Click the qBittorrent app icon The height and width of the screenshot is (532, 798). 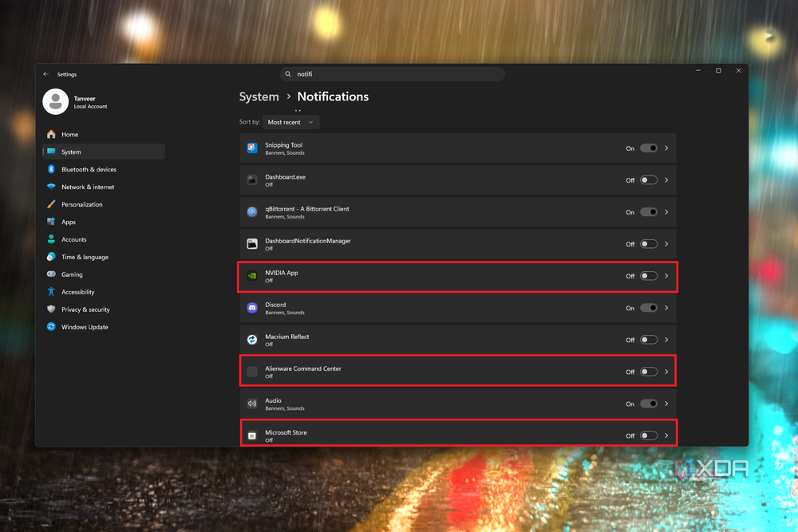coord(252,212)
